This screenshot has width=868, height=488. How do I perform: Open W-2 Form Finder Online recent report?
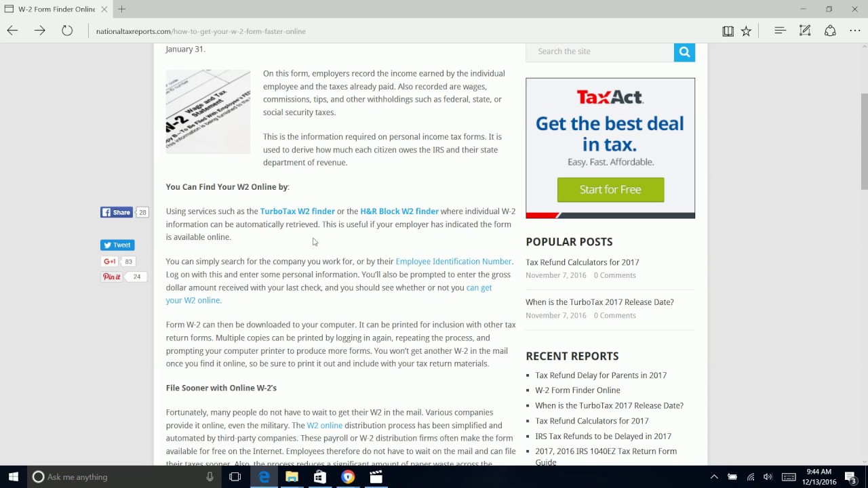pos(578,390)
